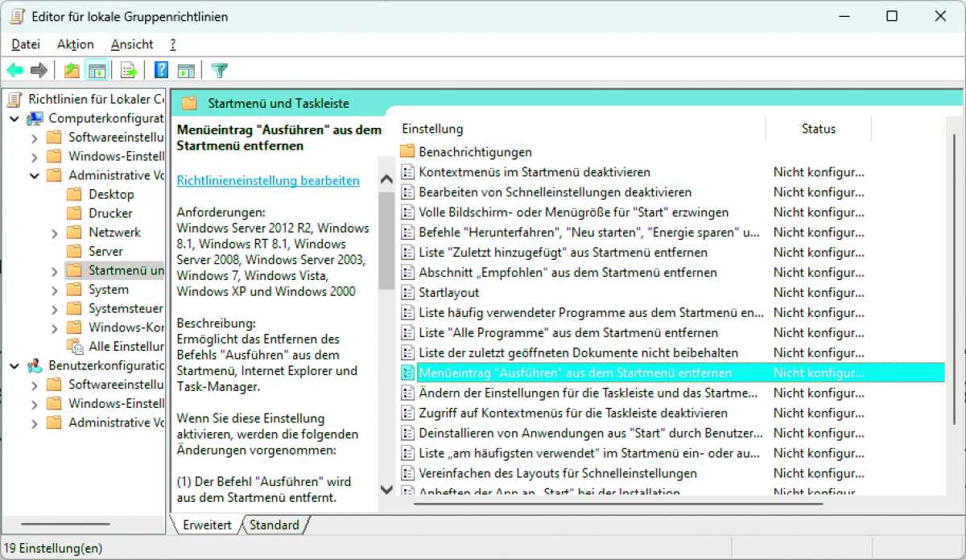Screen dimensions: 966x560
Task: Click status of Menüeintrag "Ausführen" row
Action: click(819, 373)
